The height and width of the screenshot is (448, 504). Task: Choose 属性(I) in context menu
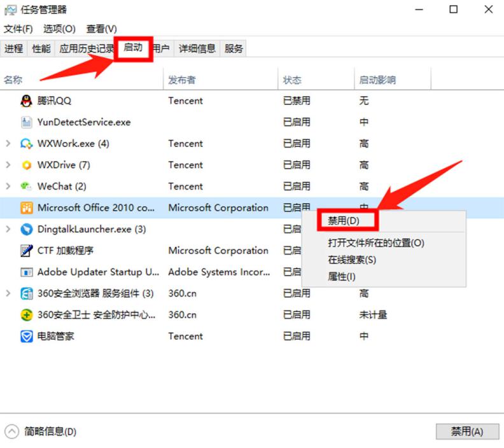pos(341,276)
